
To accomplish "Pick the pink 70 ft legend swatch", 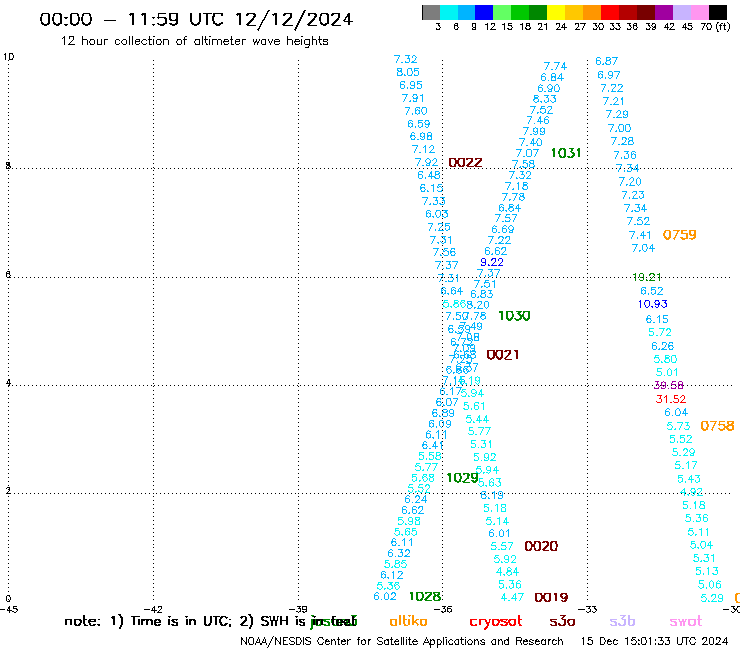I will coord(699,12).
